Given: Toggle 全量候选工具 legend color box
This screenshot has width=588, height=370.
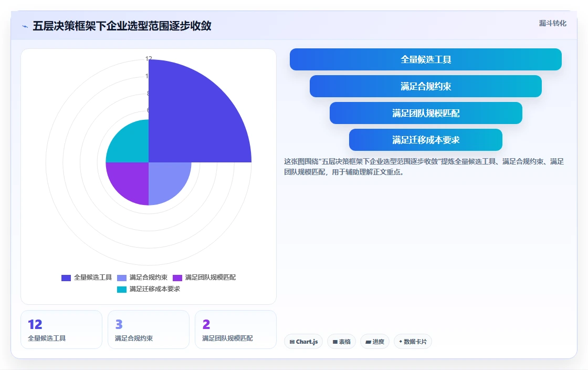Looking at the screenshot, I should click(x=66, y=277).
